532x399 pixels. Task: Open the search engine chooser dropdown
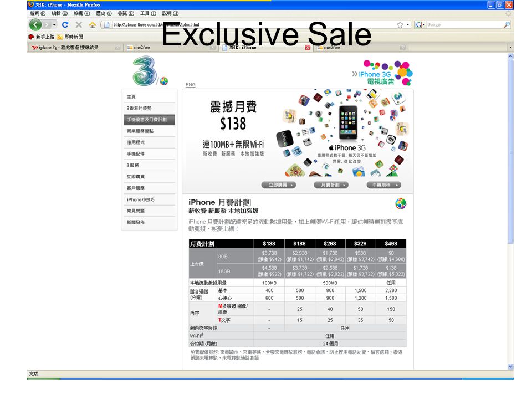424,25
